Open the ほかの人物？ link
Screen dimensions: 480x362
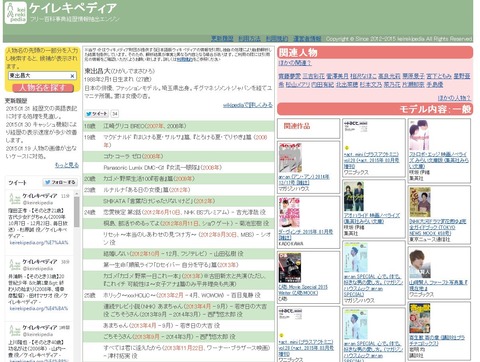(454, 98)
